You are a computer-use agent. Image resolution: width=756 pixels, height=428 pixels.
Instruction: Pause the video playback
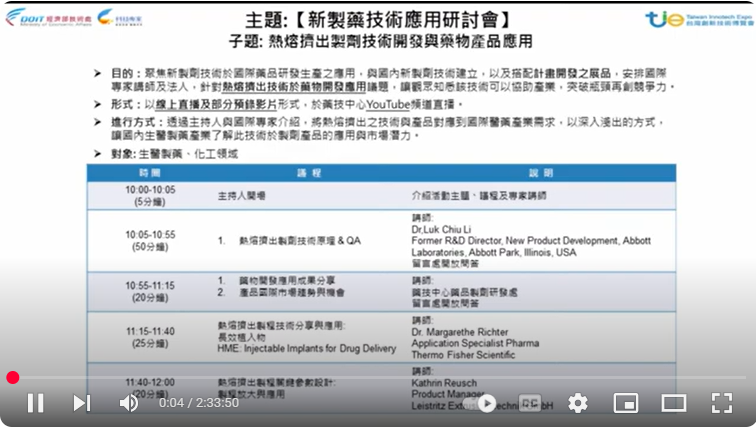[x=35, y=403]
